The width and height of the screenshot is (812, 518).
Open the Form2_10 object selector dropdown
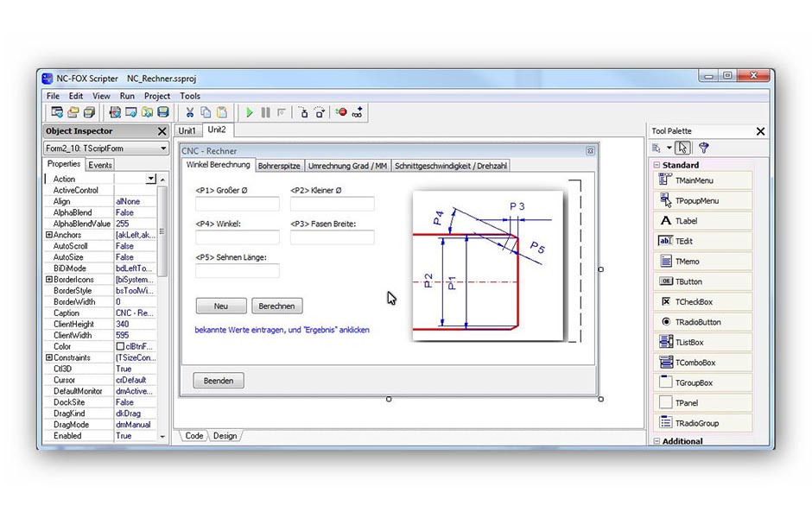click(x=162, y=148)
